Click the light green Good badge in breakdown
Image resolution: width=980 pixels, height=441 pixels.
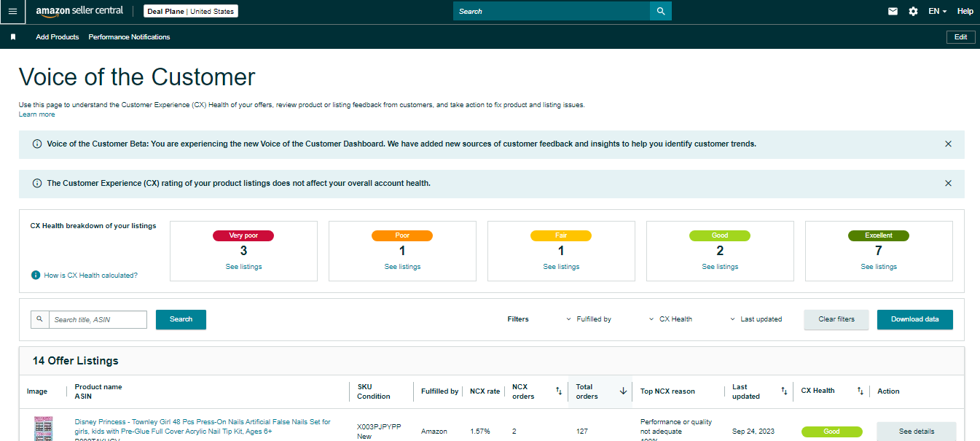tap(720, 235)
